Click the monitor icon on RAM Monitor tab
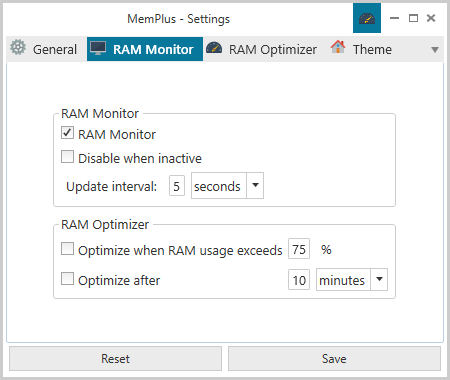 (x=98, y=49)
